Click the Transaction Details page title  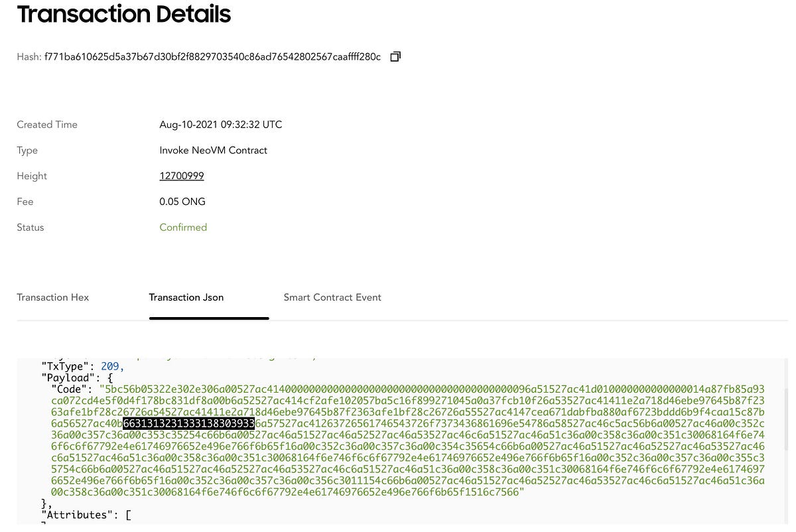pyautogui.click(x=123, y=14)
